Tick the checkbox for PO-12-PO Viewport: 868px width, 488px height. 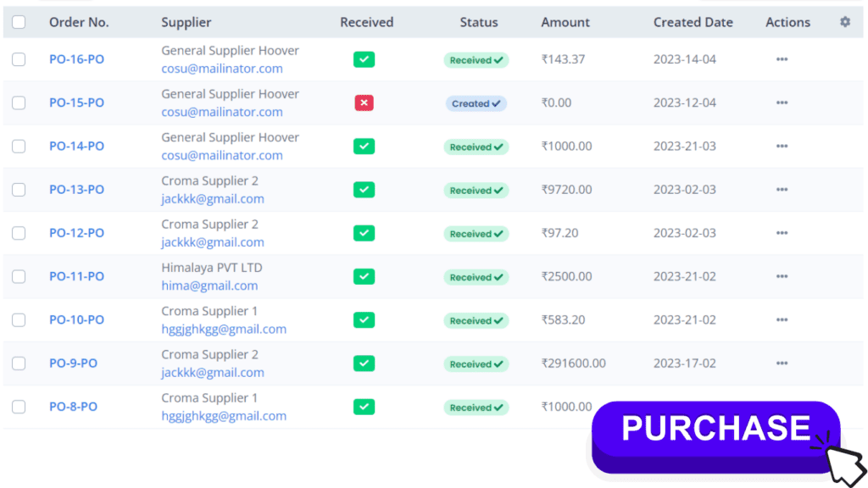[19, 233]
